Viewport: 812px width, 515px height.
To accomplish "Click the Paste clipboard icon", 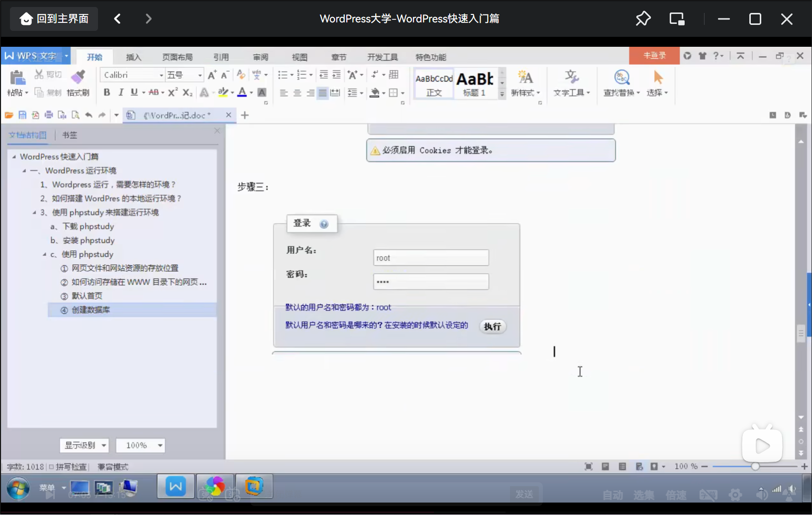I will pos(17,77).
